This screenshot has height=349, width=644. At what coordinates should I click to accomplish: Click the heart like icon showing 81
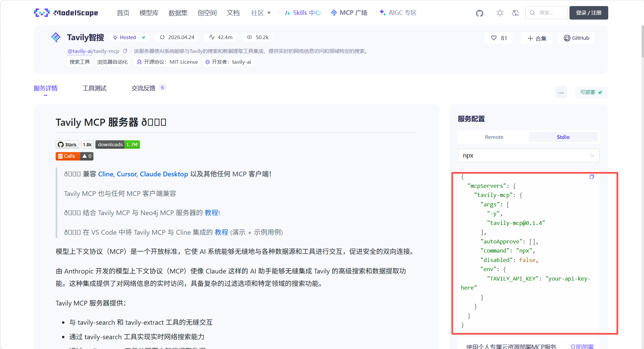pos(494,38)
